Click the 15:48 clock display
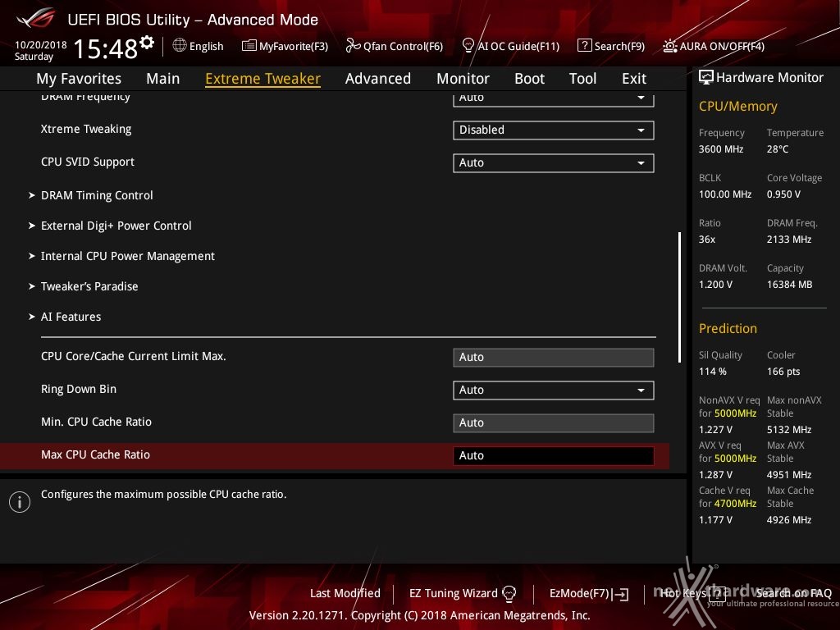Image resolution: width=840 pixels, height=630 pixels. pos(106,48)
